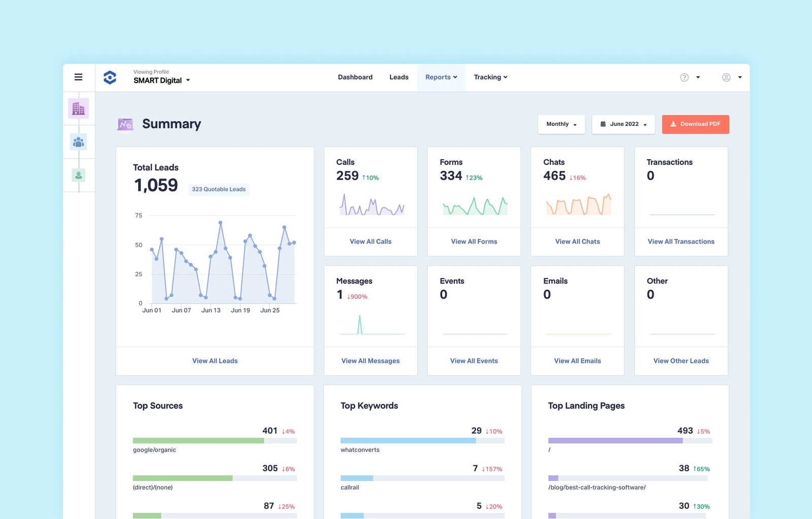Open the hamburger menu
Screen dimensions: 812x519
pyautogui.click(x=79, y=77)
